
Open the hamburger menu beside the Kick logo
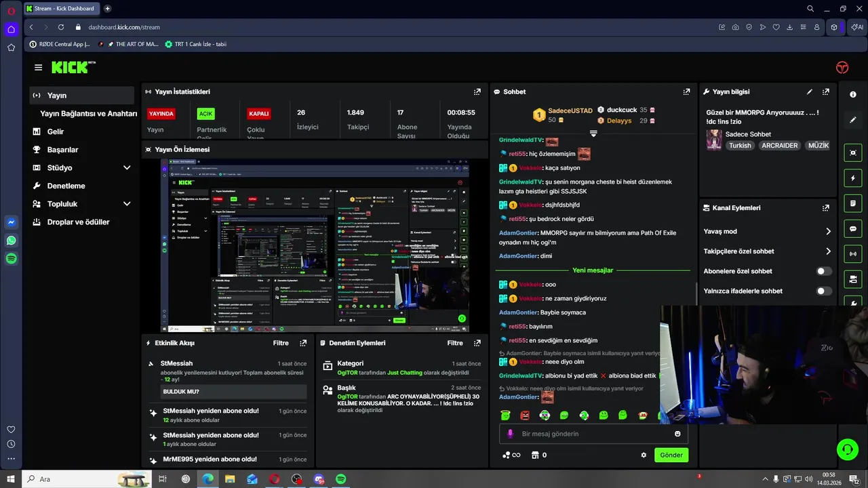tap(38, 67)
